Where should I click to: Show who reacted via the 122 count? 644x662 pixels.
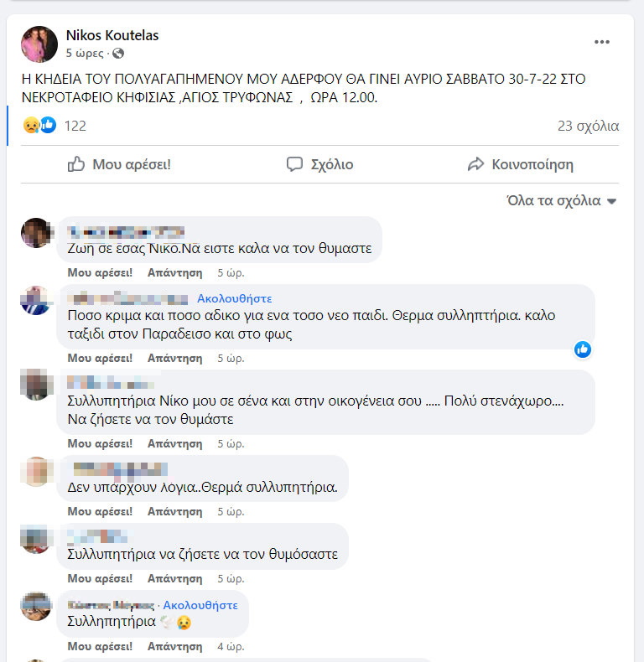click(75, 126)
